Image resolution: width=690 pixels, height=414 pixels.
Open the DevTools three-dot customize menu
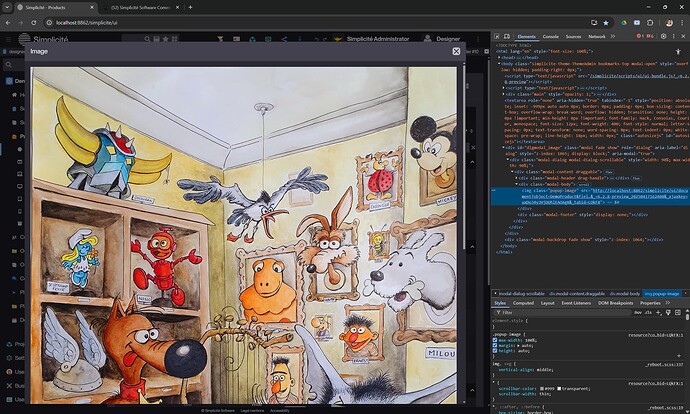674,37
